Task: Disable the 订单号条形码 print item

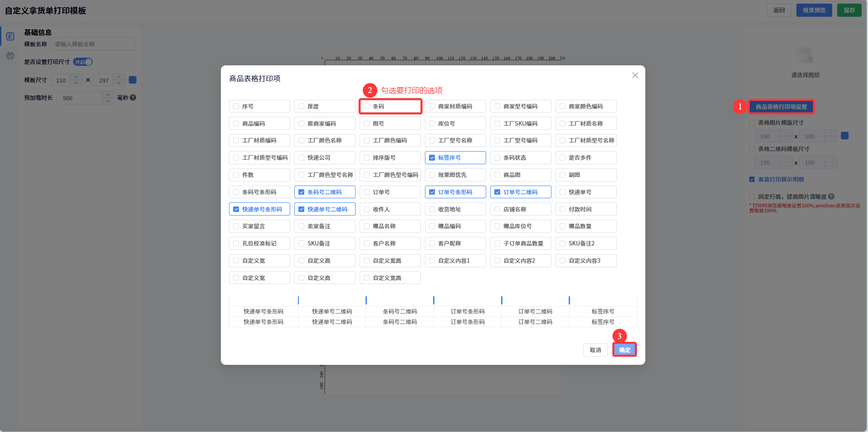Action: coord(432,192)
